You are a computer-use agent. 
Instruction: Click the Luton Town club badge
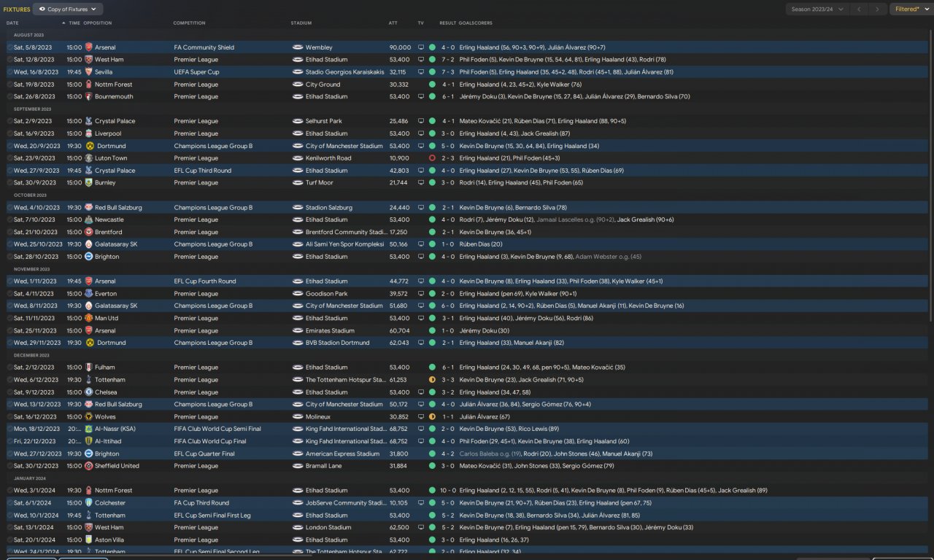click(x=88, y=158)
